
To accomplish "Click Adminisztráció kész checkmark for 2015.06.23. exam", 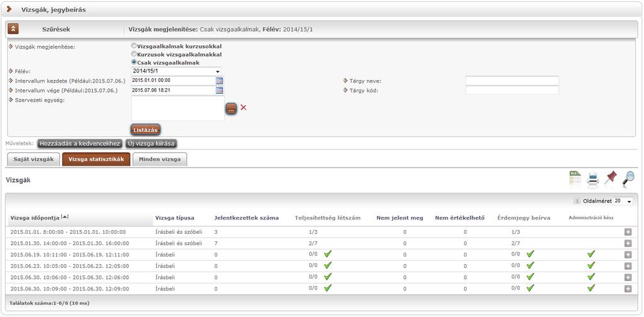I will 591,265.
